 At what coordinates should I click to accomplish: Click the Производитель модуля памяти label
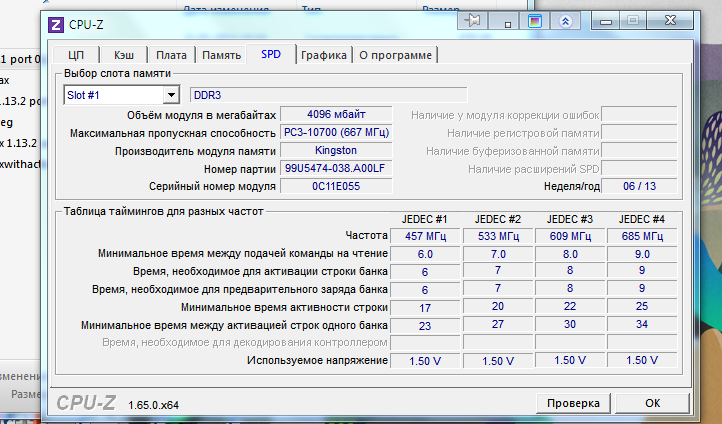click(x=195, y=151)
